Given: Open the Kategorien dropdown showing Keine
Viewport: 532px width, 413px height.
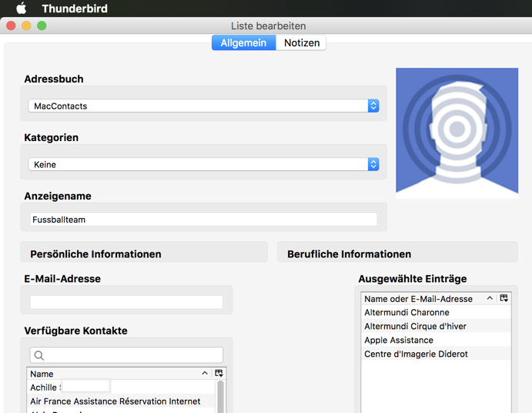Looking at the screenshot, I should click(203, 165).
